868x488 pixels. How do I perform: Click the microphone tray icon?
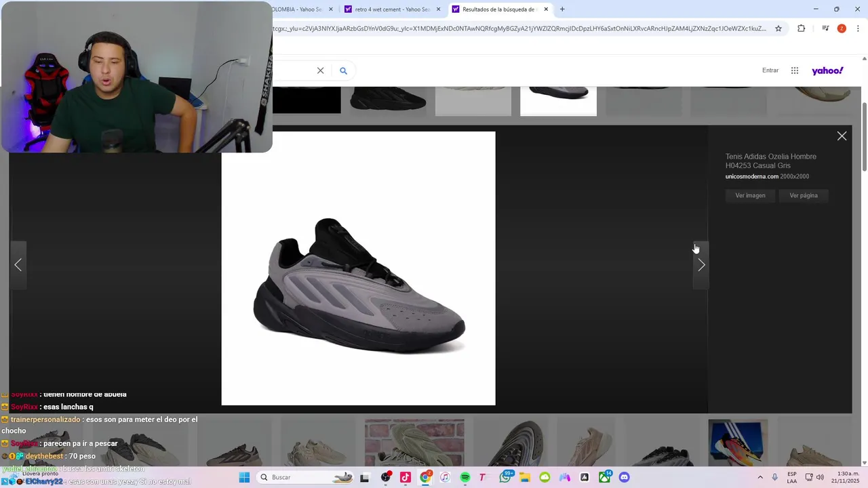775,477
